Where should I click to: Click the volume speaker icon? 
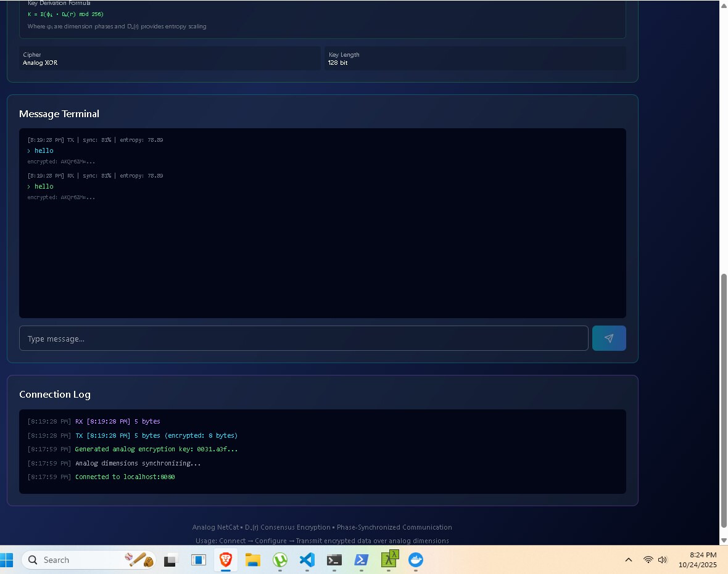[663, 560]
